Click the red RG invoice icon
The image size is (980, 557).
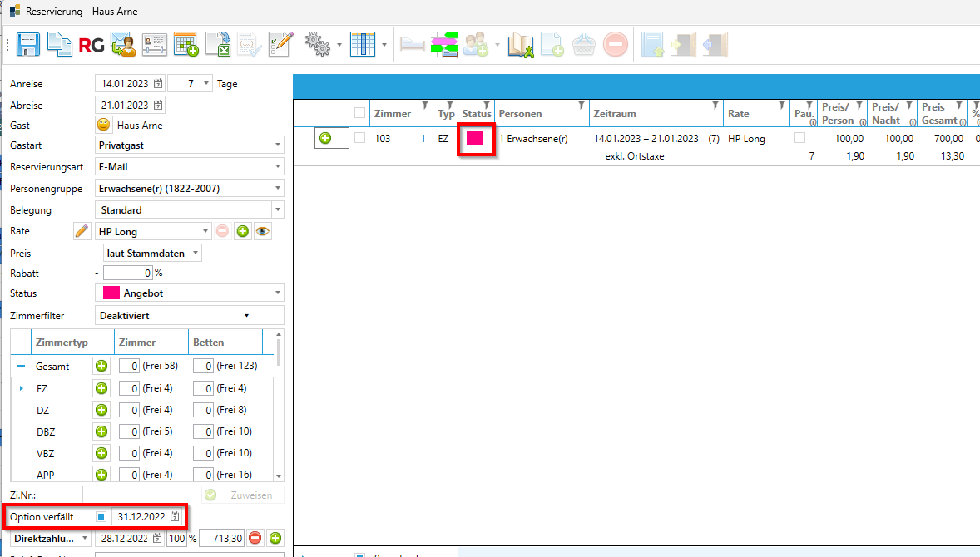click(x=91, y=45)
